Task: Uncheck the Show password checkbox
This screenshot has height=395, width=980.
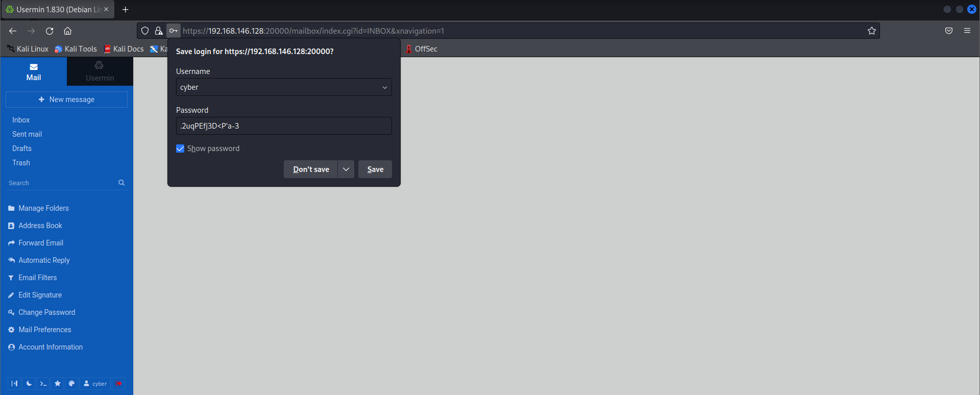Action: pos(180,149)
